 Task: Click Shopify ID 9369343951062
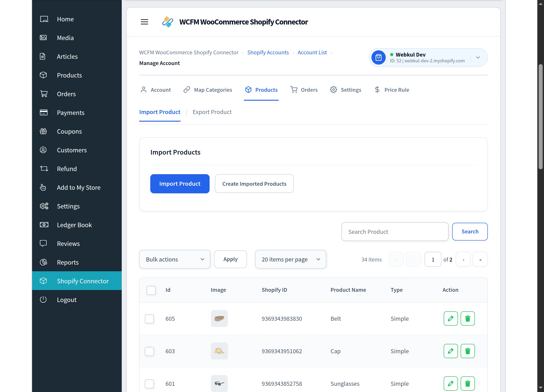282,351
